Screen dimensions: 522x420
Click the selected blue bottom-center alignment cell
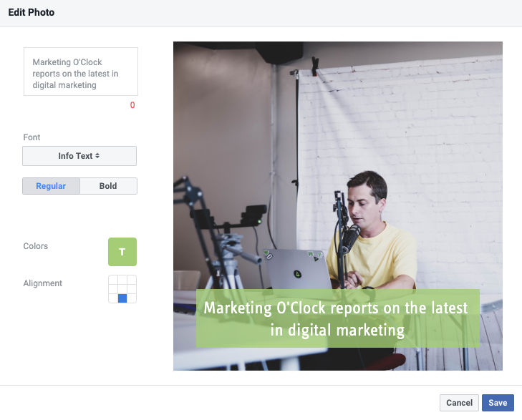pos(122,298)
